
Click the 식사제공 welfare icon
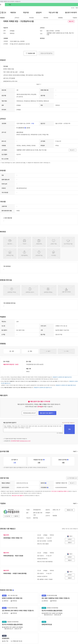54,254
